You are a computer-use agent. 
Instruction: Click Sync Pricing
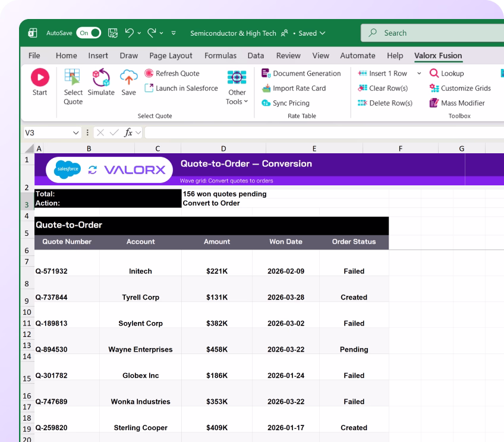point(285,103)
